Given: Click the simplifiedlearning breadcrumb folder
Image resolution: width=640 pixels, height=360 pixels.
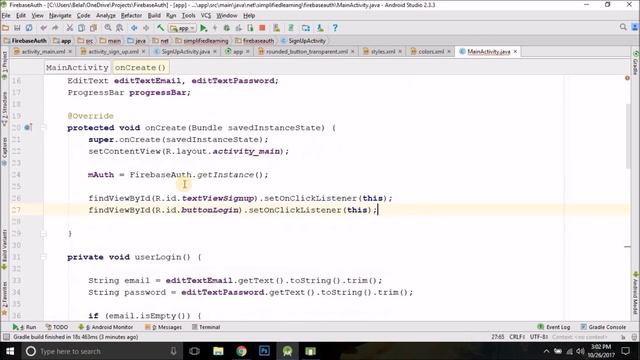Looking at the screenshot, I should 202,41.
